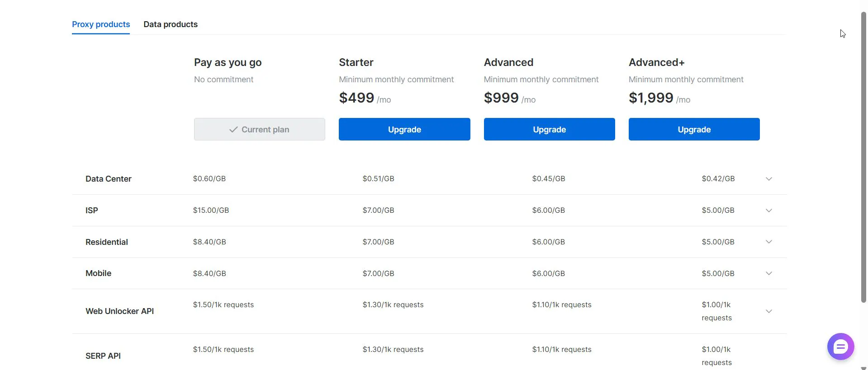The image size is (868, 370).
Task: Click the Advanced+ plan heading
Action: click(657, 62)
